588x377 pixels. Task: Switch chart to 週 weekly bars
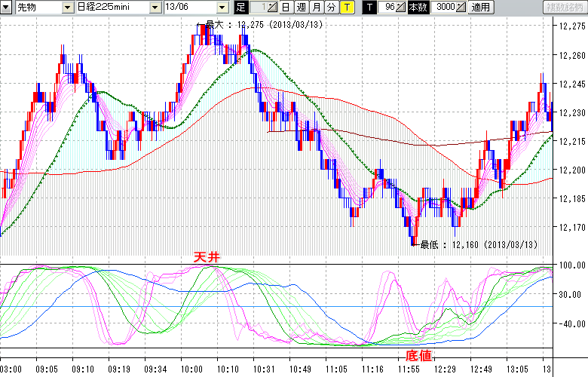point(301,8)
